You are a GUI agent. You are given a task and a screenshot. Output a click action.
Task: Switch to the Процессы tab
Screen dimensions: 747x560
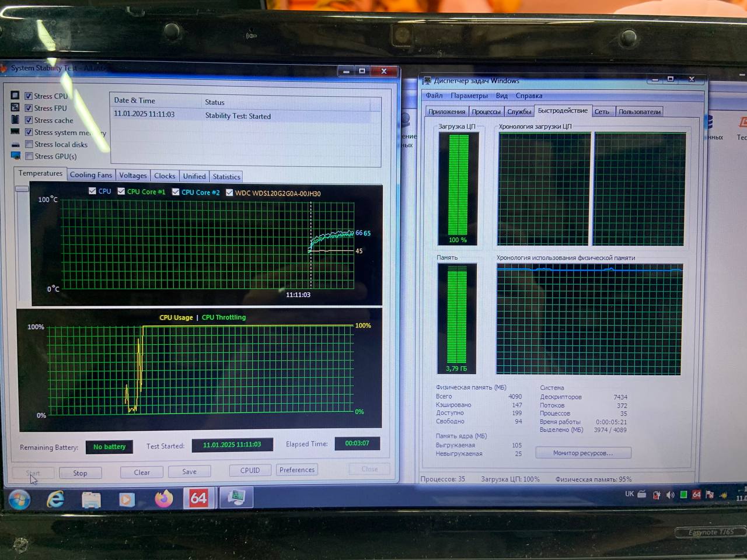click(x=486, y=111)
